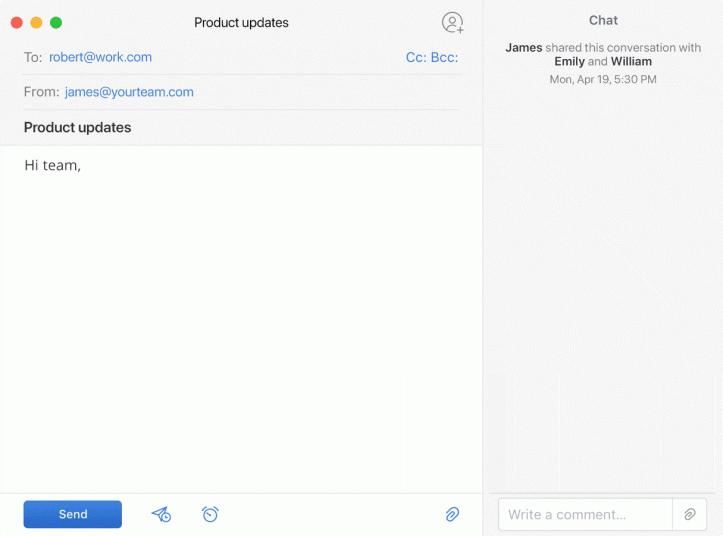The width and height of the screenshot is (723, 536).
Task: Show the Bcc: field
Action: click(444, 57)
